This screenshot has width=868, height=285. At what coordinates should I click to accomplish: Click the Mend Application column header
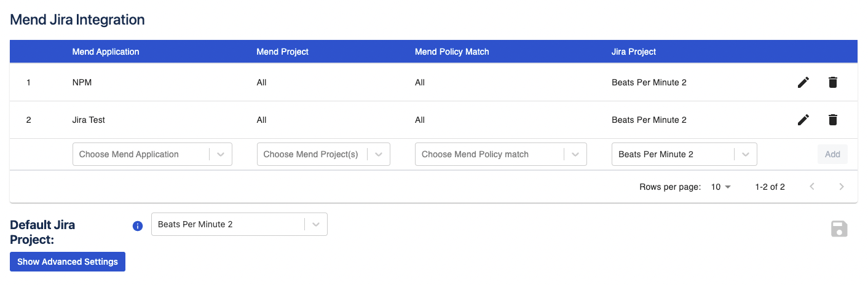106,52
